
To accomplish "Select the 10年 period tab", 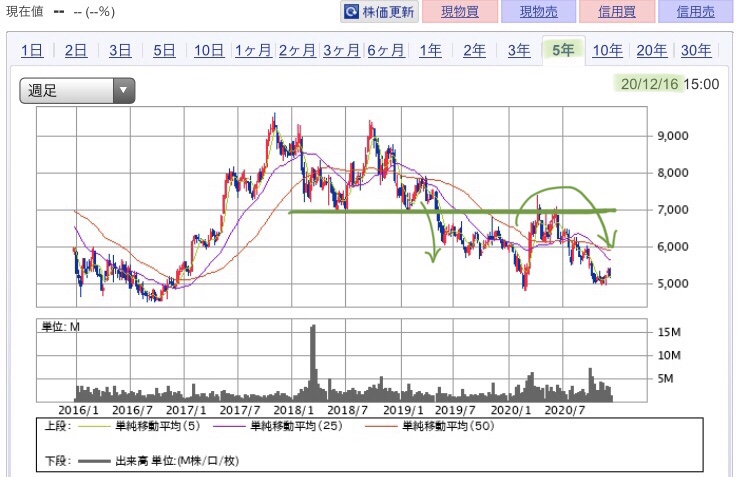I will point(607,50).
